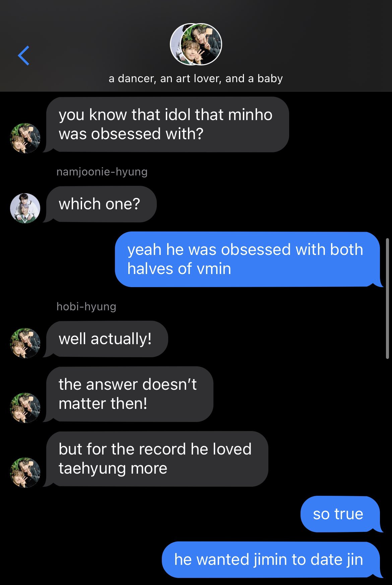Tap avatar beside 'the answer doesn't matter then!'
The width and height of the screenshot is (392, 585).
click(25, 408)
